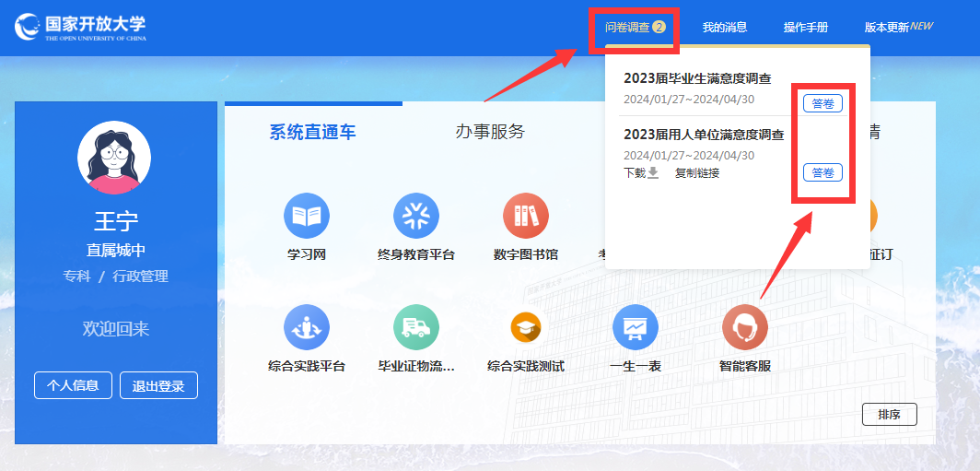Click the 综合实践平台 label text

click(x=306, y=367)
